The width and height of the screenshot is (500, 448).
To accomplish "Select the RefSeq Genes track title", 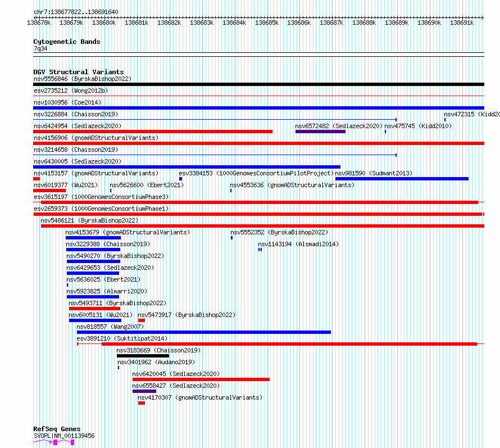I will click(57, 429).
